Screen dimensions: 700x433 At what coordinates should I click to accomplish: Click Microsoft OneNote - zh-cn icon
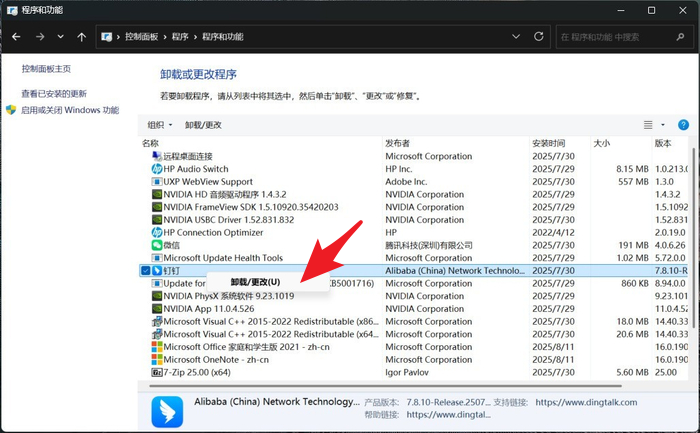point(157,360)
